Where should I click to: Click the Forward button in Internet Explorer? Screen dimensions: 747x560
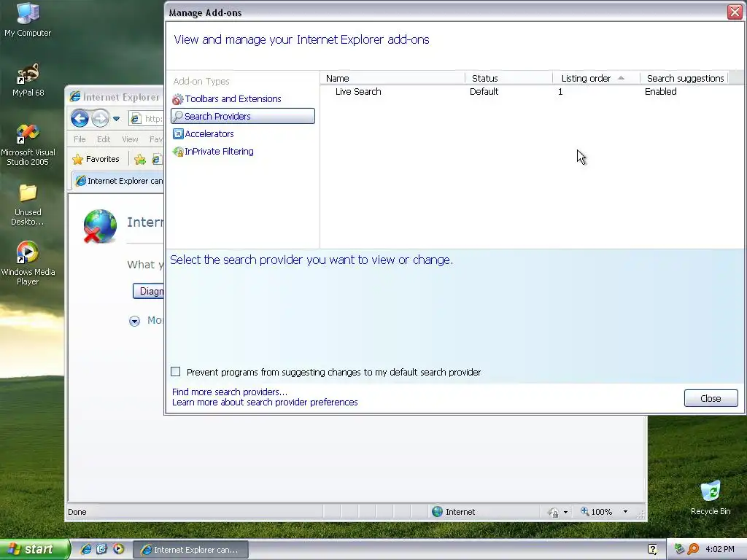click(100, 119)
